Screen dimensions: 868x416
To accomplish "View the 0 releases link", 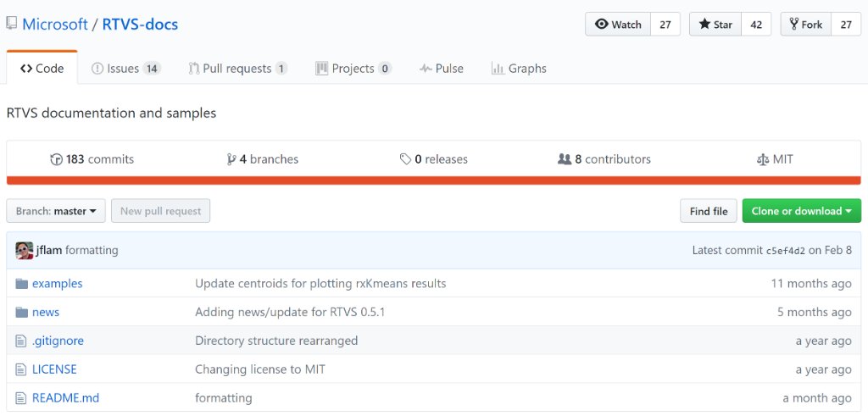I will [x=433, y=159].
